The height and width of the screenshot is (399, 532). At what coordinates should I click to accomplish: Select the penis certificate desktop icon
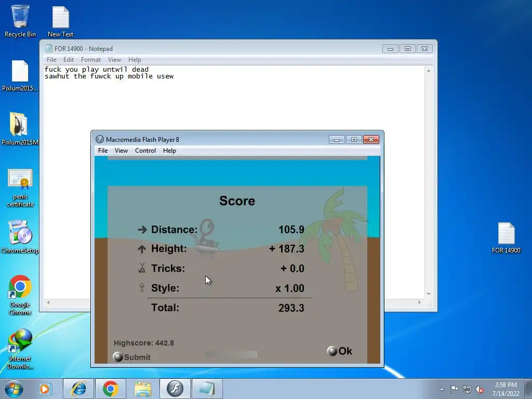pyautogui.click(x=20, y=188)
